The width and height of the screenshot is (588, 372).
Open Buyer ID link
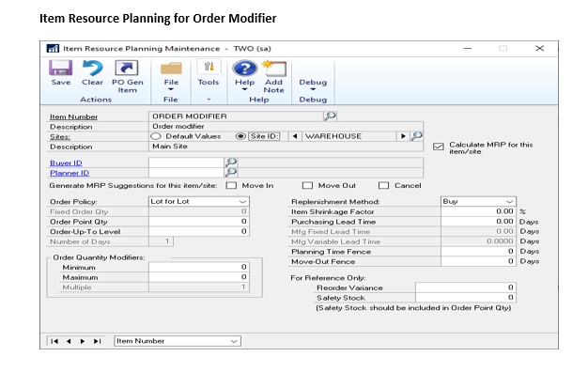tap(66, 163)
